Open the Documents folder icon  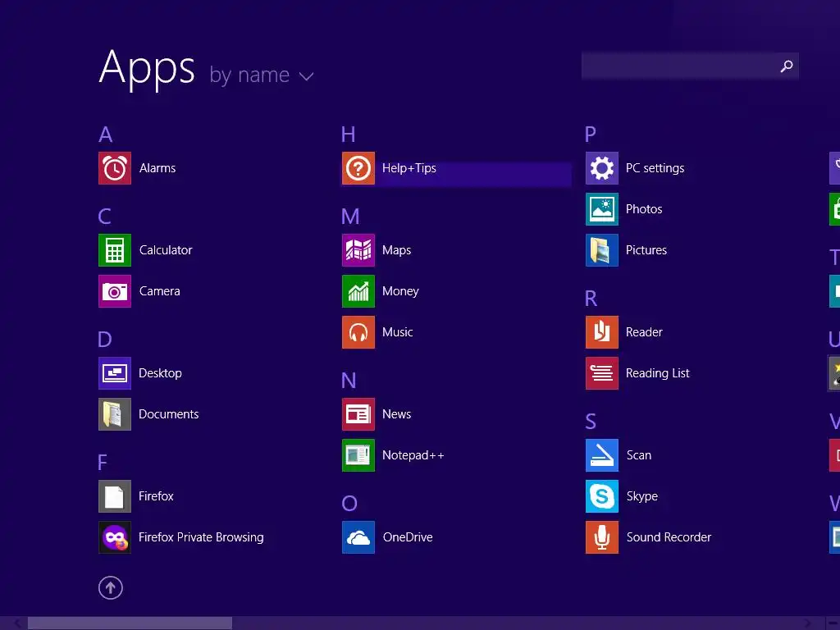pyautogui.click(x=115, y=414)
